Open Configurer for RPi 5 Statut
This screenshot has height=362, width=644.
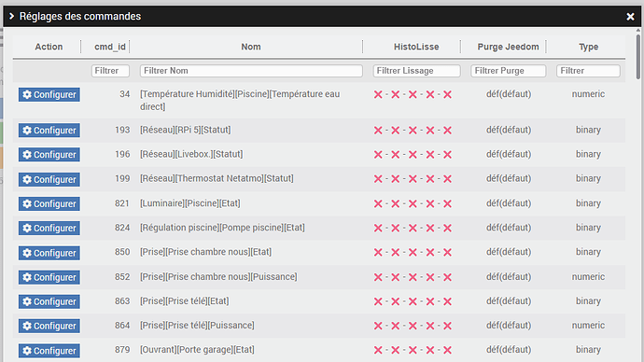[49, 130]
